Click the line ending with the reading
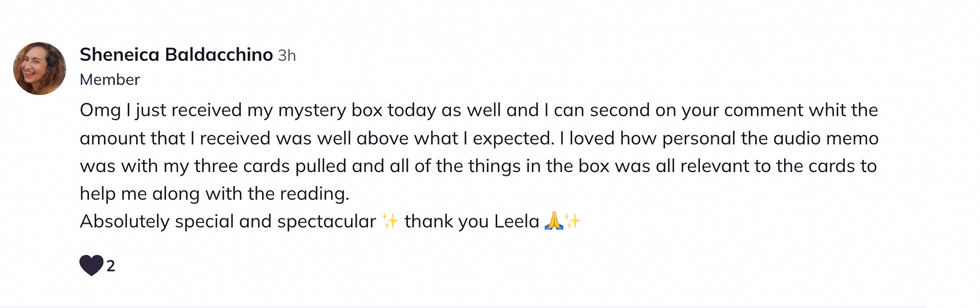This screenshot has width=980, height=308. (x=215, y=194)
